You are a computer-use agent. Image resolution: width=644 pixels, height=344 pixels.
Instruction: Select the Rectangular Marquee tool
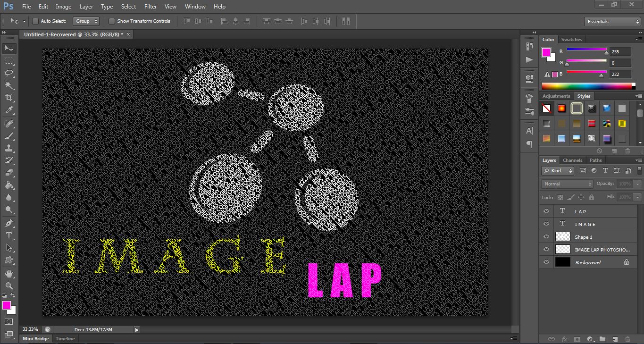tap(9, 61)
